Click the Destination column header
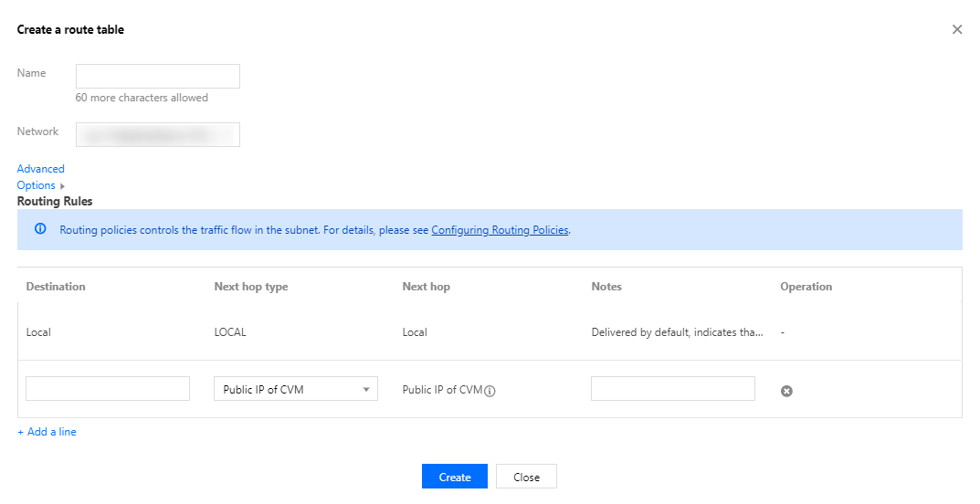Viewport: 980px width, 504px height. (x=56, y=287)
